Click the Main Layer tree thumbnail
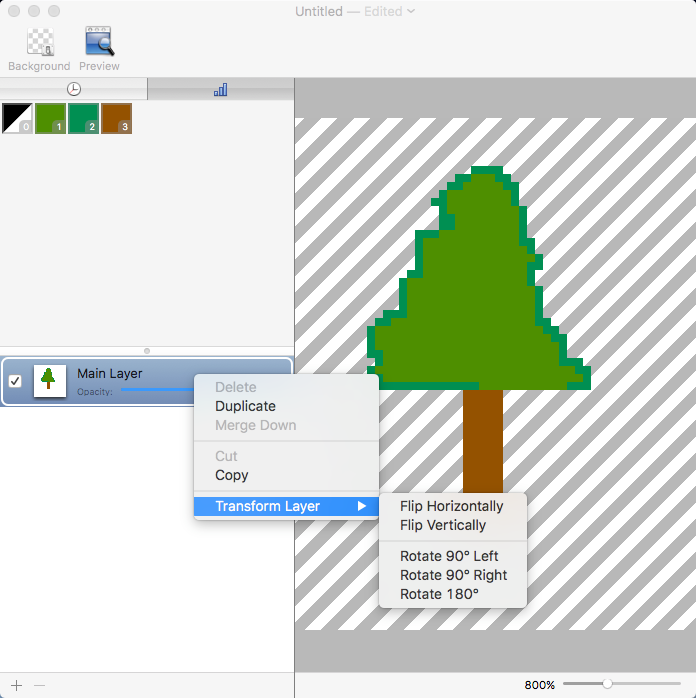The image size is (696, 698). click(49, 381)
